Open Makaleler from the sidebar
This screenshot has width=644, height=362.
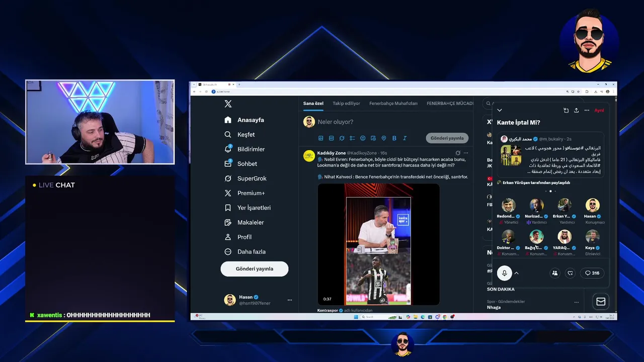[244, 222]
